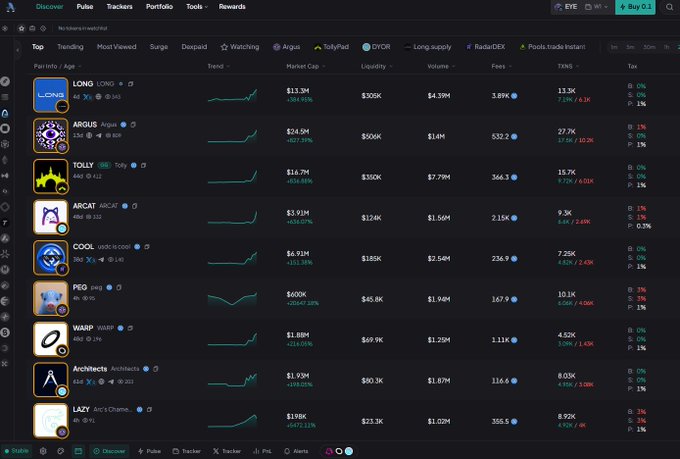This screenshot has height=459, width=680.
Task: Switch to the Trending tab
Action: click(70, 47)
